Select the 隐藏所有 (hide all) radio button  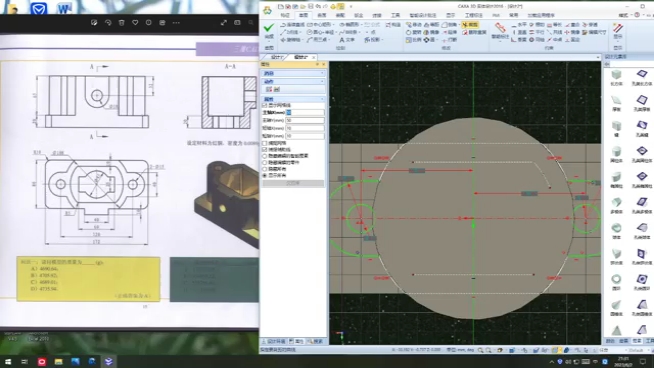[264, 169]
